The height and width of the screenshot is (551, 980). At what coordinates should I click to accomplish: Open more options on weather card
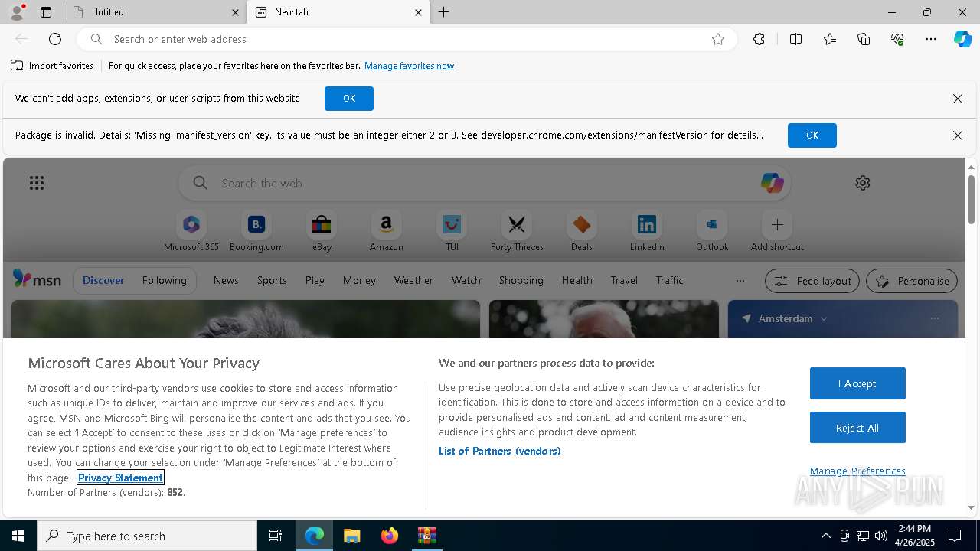(x=934, y=318)
